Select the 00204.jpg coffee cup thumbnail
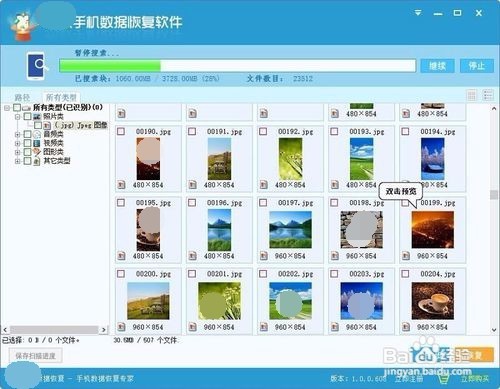 pos(433,301)
